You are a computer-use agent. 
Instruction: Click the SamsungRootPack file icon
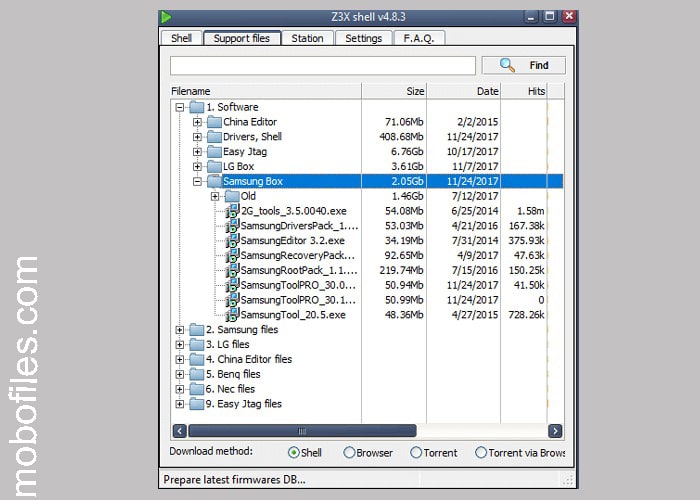[233, 271]
